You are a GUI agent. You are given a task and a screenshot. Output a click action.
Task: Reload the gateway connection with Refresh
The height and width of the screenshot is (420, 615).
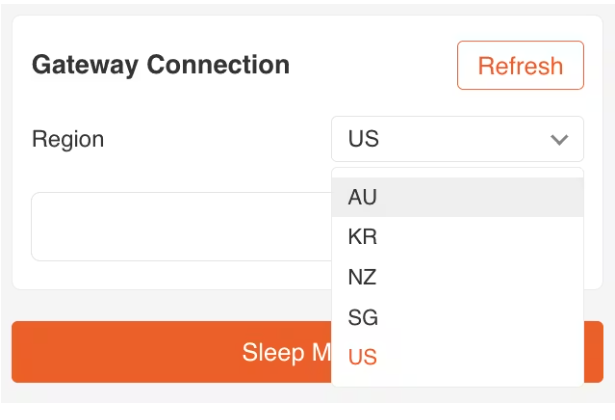click(x=520, y=66)
